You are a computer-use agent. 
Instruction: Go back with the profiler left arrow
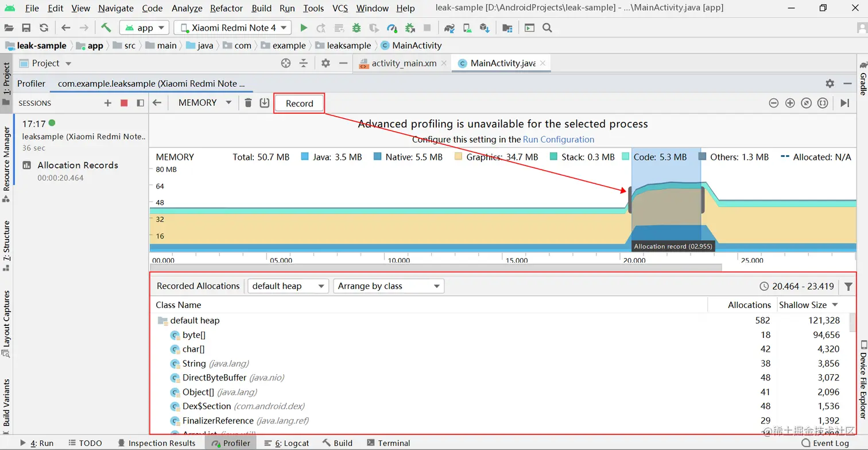157,103
